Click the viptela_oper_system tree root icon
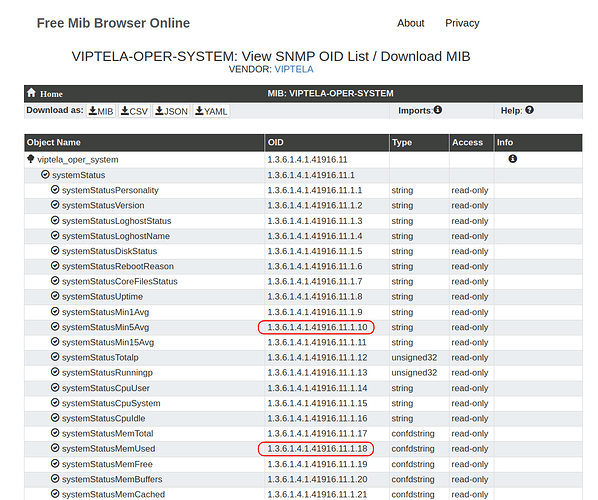Viewport: 598px width, 500px height. pos(31,159)
